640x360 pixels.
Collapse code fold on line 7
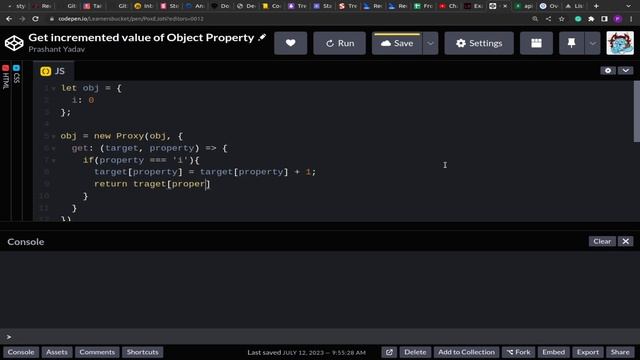click(x=53, y=160)
